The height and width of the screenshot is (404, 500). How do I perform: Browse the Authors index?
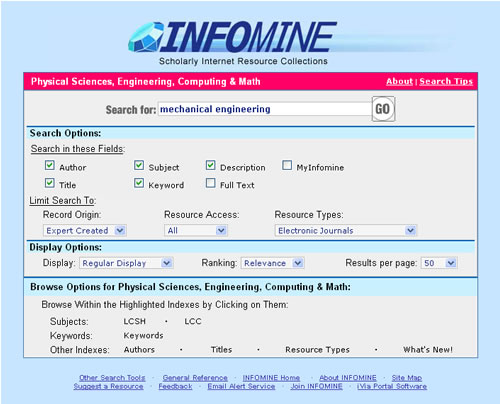click(139, 350)
